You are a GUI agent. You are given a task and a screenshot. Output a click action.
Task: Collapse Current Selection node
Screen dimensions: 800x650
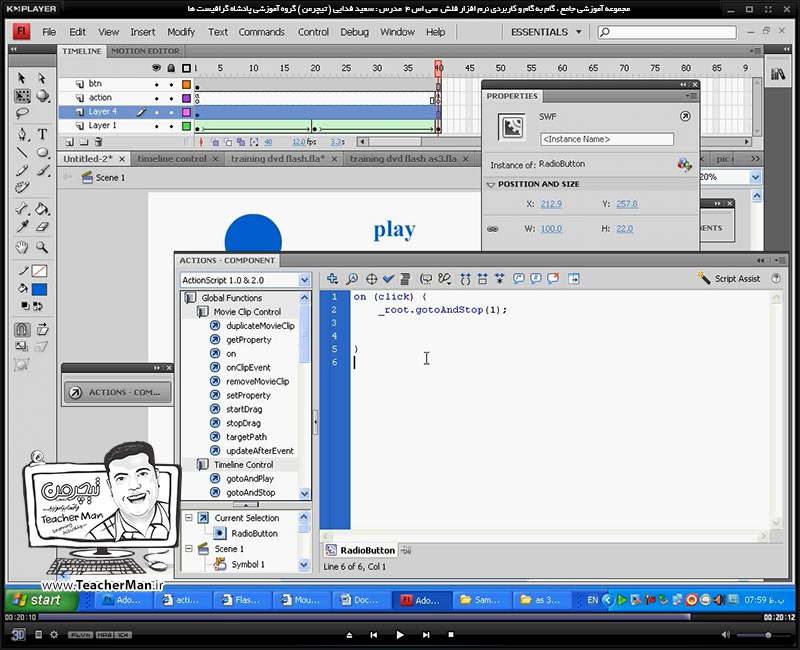189,518
